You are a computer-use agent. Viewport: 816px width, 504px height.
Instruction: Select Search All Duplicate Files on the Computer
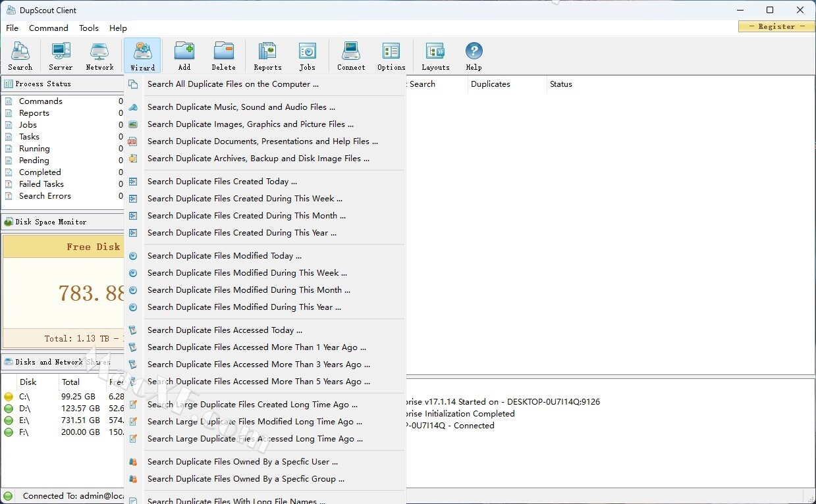265,84
